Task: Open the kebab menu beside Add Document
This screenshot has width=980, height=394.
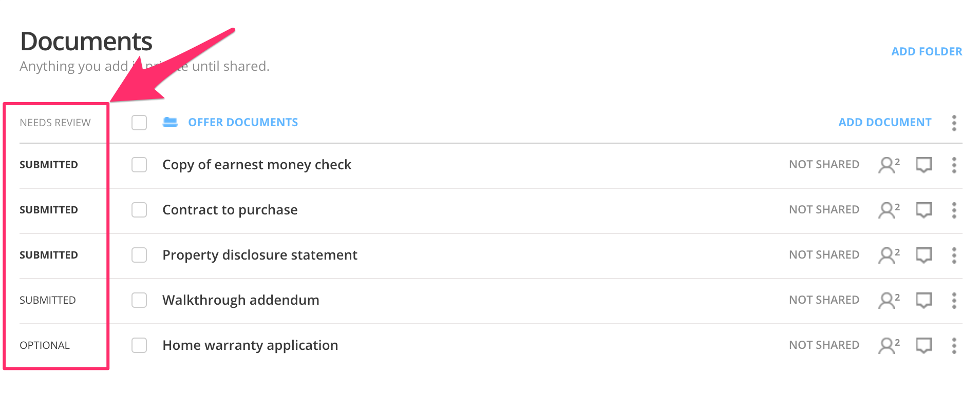Action: pos(954,122)
